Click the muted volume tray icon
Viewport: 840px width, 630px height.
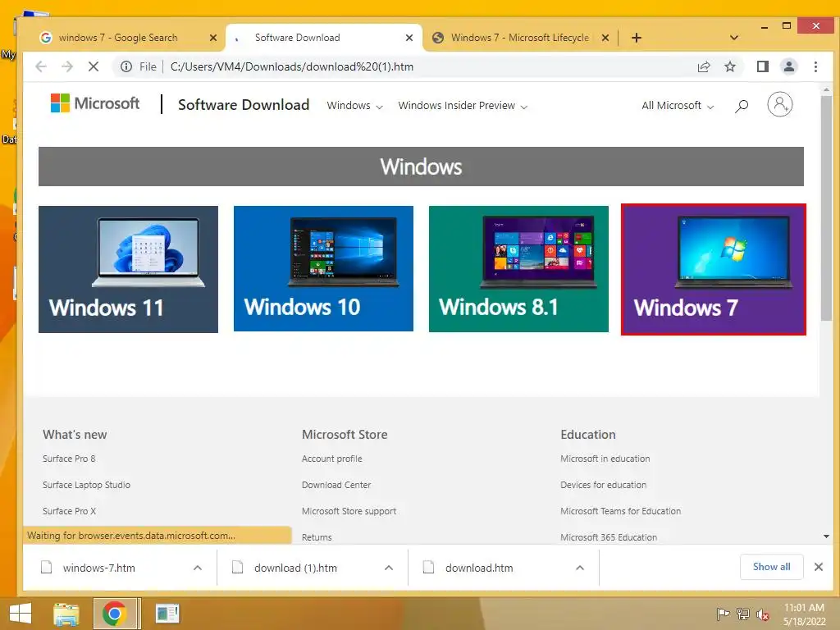tap(762, 614)
